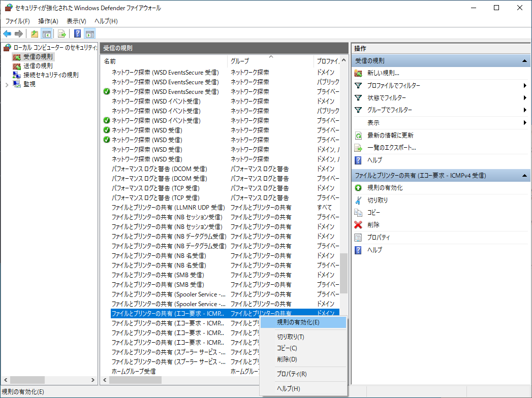Click the Forward arrow in the toolbar

click(19, 34)
